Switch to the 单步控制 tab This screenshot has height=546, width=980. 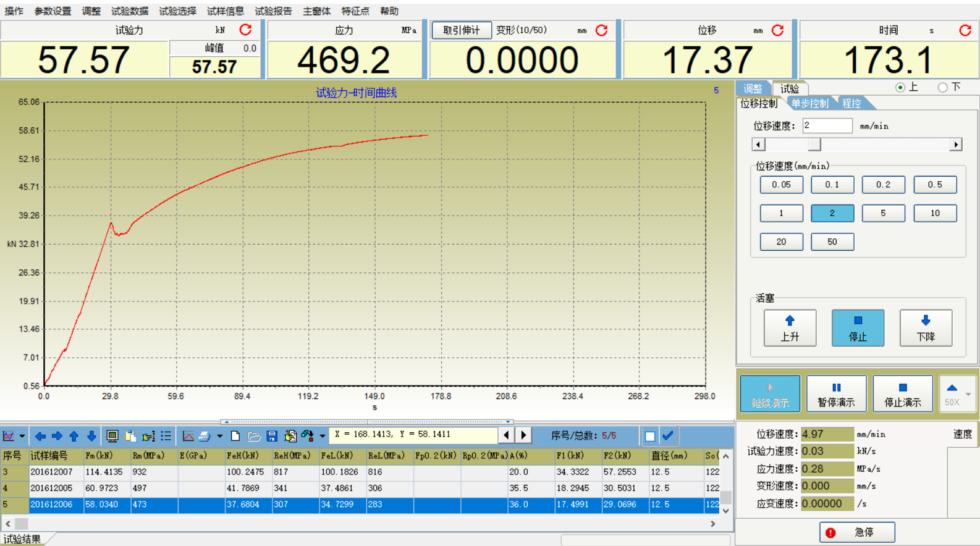pos(809,103)
